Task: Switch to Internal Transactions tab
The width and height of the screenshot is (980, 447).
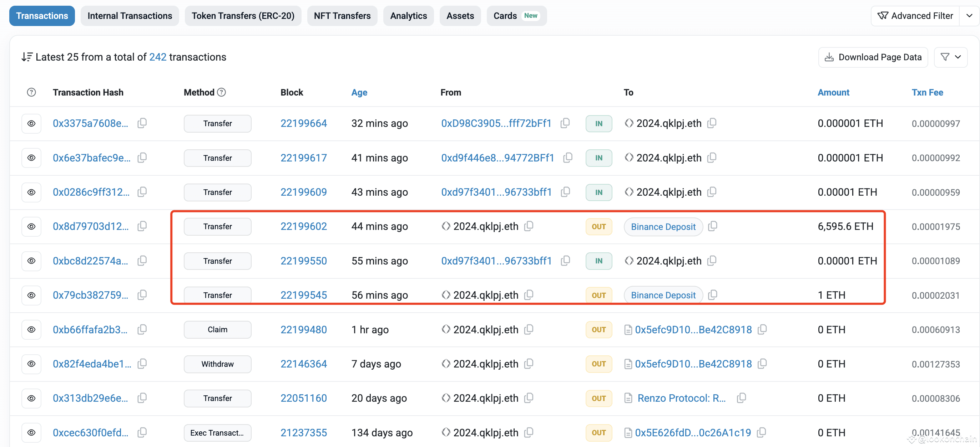Action: (x=129, y=16)
